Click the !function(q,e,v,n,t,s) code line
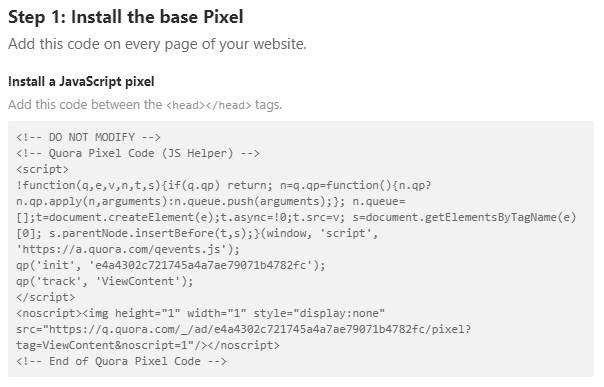The image size is (604, 387). coord(224,186)
